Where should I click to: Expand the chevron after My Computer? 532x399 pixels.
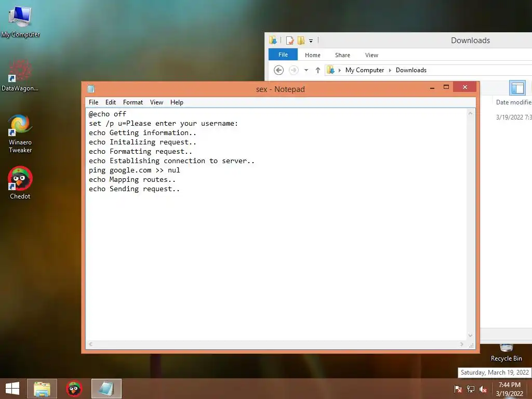(390, 70)
